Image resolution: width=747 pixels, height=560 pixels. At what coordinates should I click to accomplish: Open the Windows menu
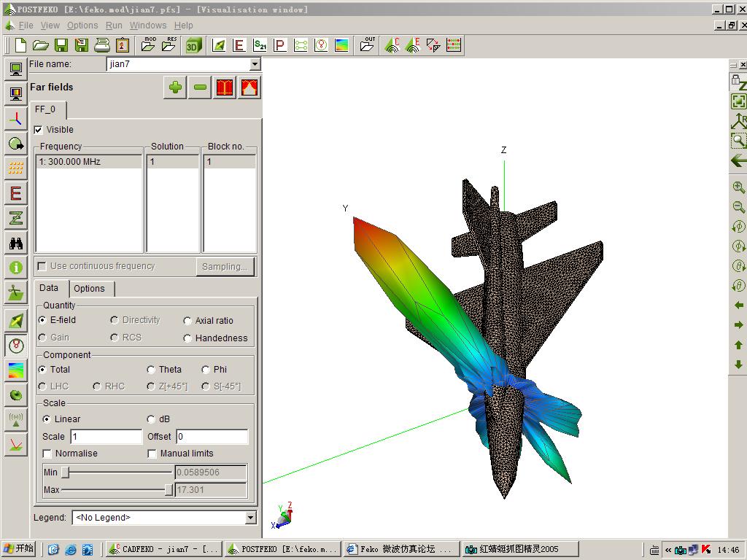[x=148, y=26]
